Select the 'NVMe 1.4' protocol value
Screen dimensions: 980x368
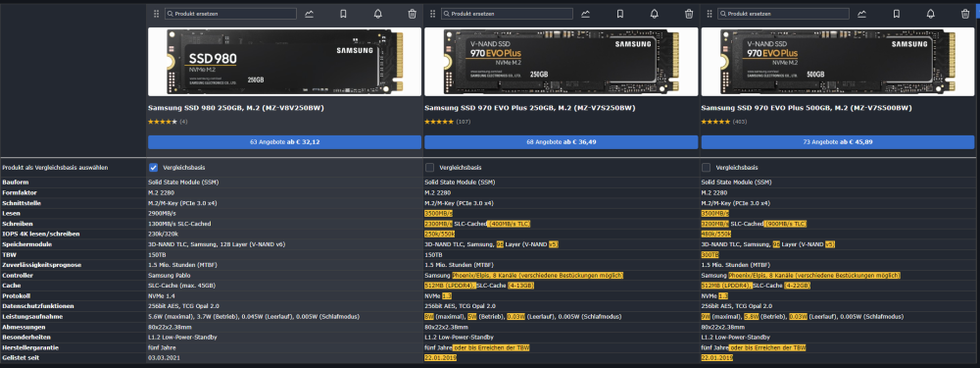point(162,296)
